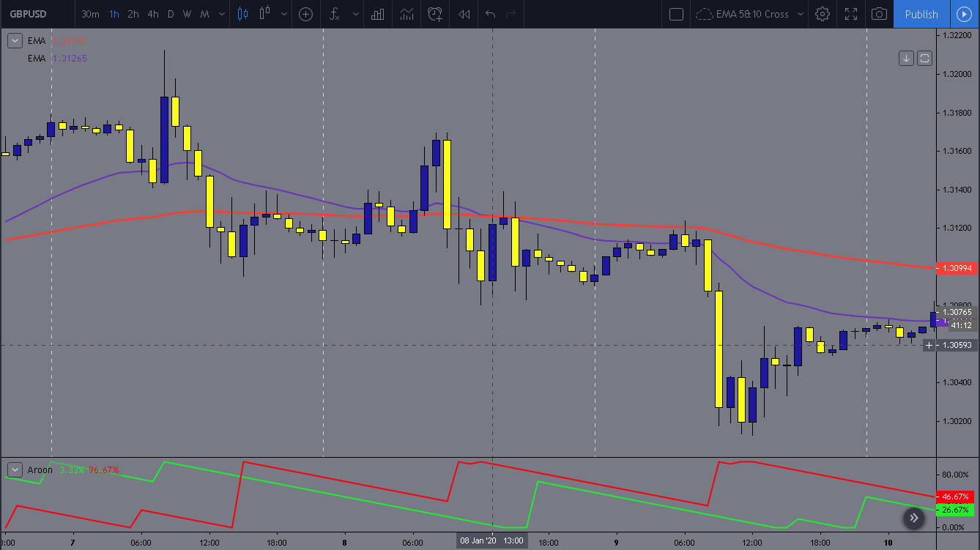Image resolution: width=980 pixels, height=550 pixels.
Task: Open the indicators fx menu
Action: 334,14
